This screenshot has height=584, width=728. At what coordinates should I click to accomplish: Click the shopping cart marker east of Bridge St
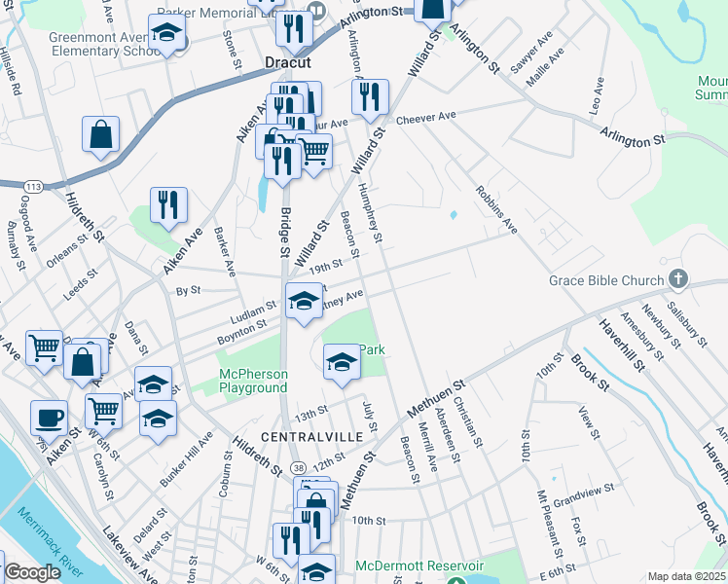(x=313, y=152)
